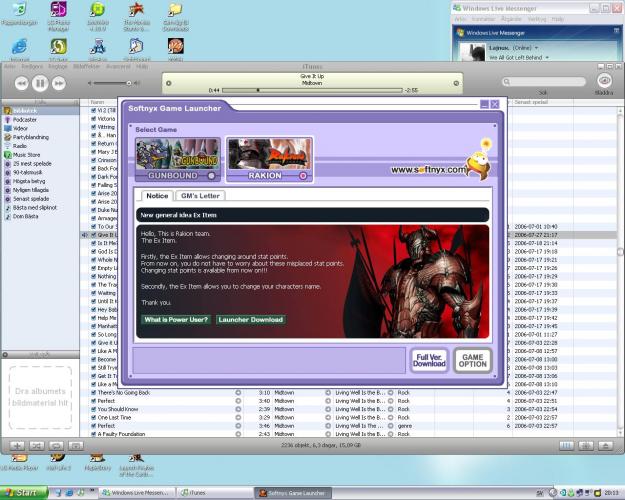Screen dimensions: 625x500
Task: Click the Softnyx mascot logo
Action: coord(478,159)
